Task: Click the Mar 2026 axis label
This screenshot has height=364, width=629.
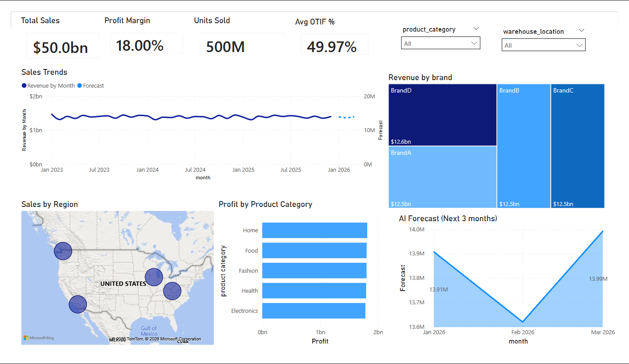Action: (603, 332)
